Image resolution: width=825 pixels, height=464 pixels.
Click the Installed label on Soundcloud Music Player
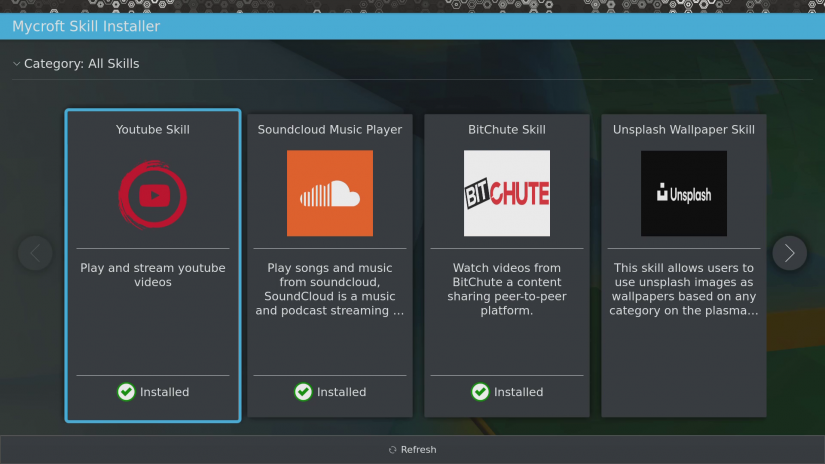341,392
